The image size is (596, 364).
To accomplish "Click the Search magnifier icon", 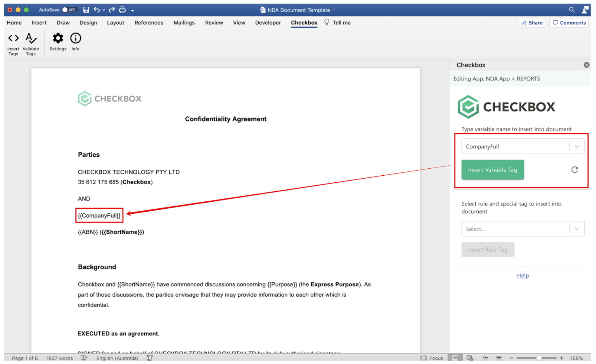I will pyautogui.click(x=571, y=10).
